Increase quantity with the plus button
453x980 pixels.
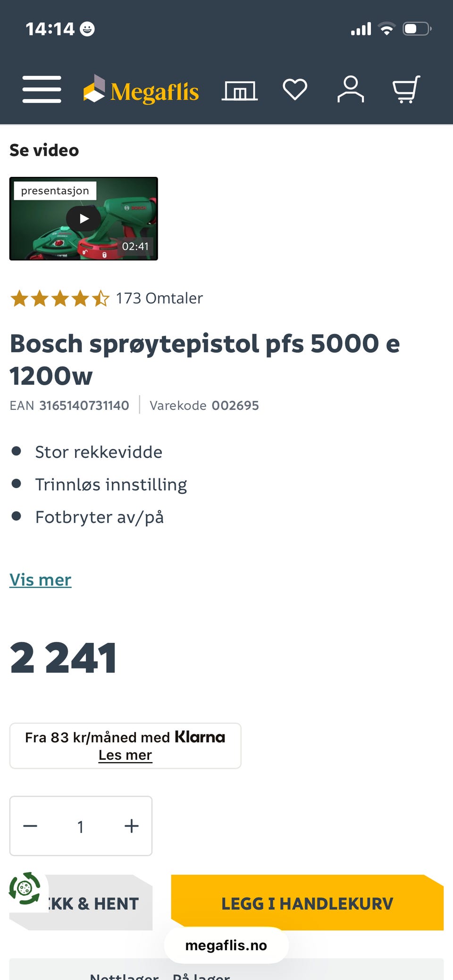coord(131,826)
